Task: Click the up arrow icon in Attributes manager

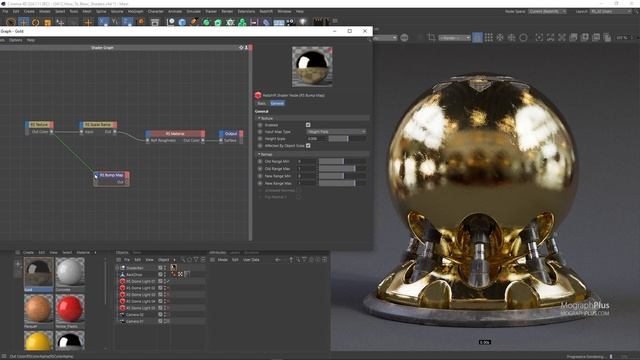Action: pos(291,260)
